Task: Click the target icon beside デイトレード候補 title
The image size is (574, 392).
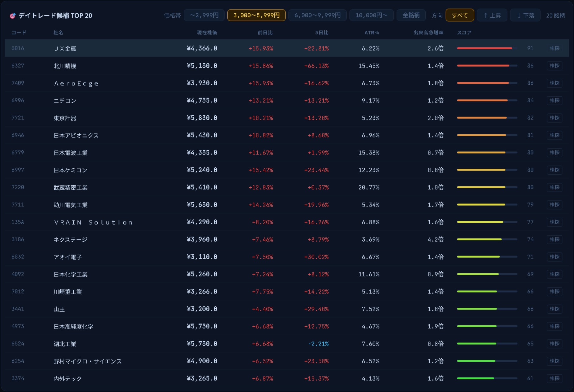Action: point(13,16)
